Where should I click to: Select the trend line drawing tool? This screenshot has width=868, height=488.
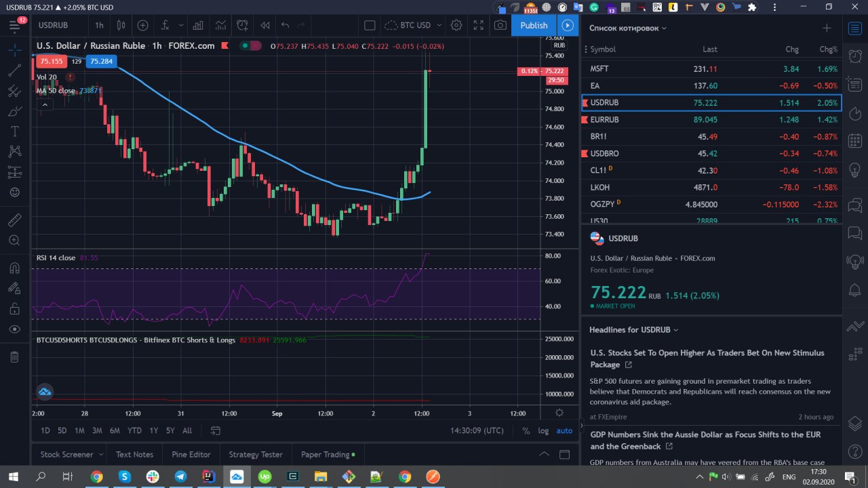click(14, 70)
